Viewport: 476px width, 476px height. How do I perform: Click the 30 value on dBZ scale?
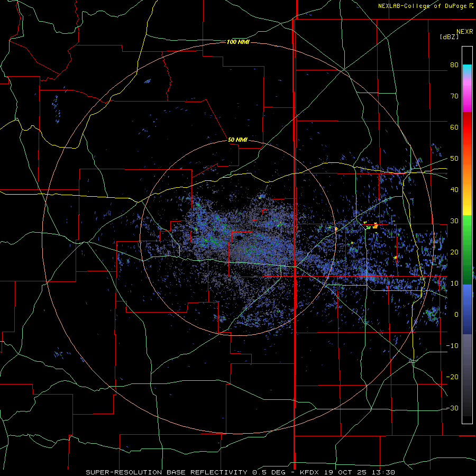tap(454, 221)
